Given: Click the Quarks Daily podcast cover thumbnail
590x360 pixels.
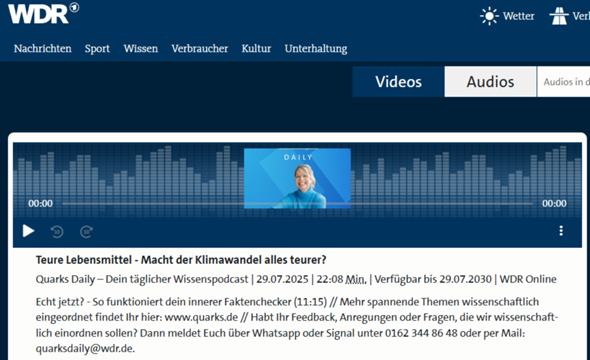Looking at the screenshot, I should coord(297,178).
